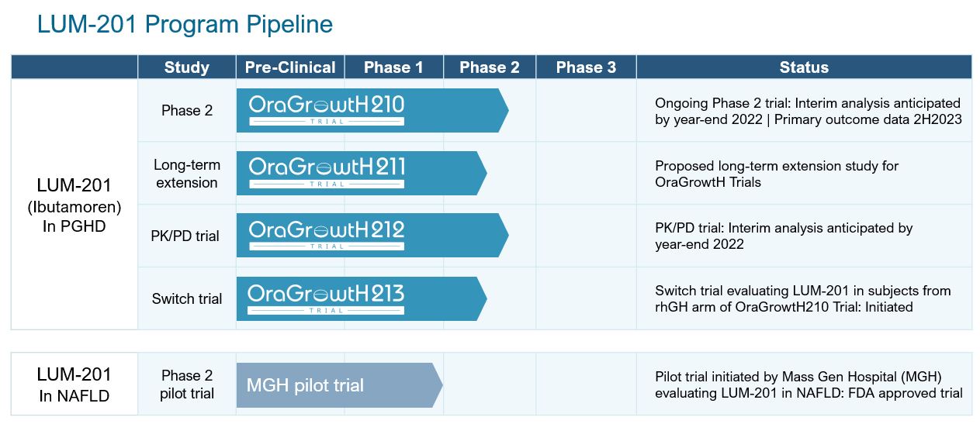
Task: Select the Phase 1 column header
Action: click(x=393, y=67)
